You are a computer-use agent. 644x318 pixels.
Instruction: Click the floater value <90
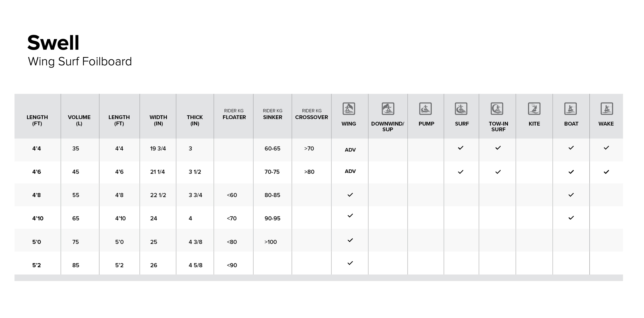232,265
